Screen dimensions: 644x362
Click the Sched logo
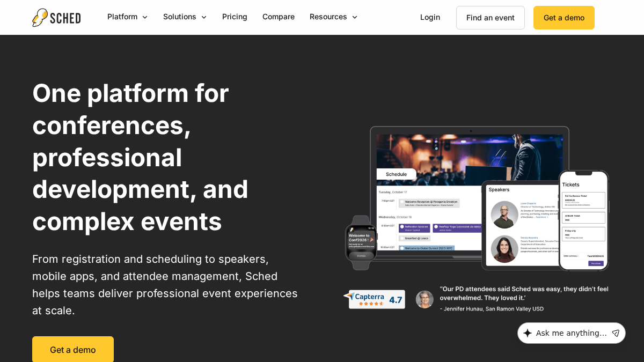point(56,18)
